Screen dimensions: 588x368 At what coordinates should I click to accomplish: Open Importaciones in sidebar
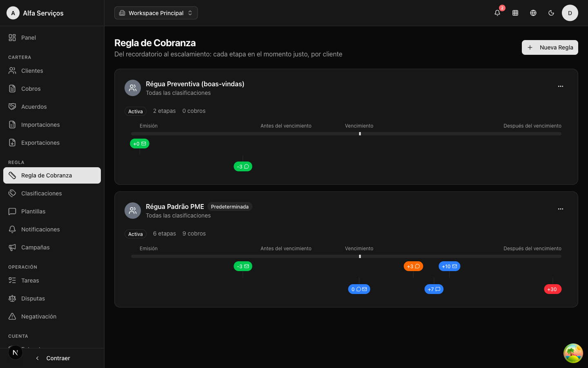point(52,125)
